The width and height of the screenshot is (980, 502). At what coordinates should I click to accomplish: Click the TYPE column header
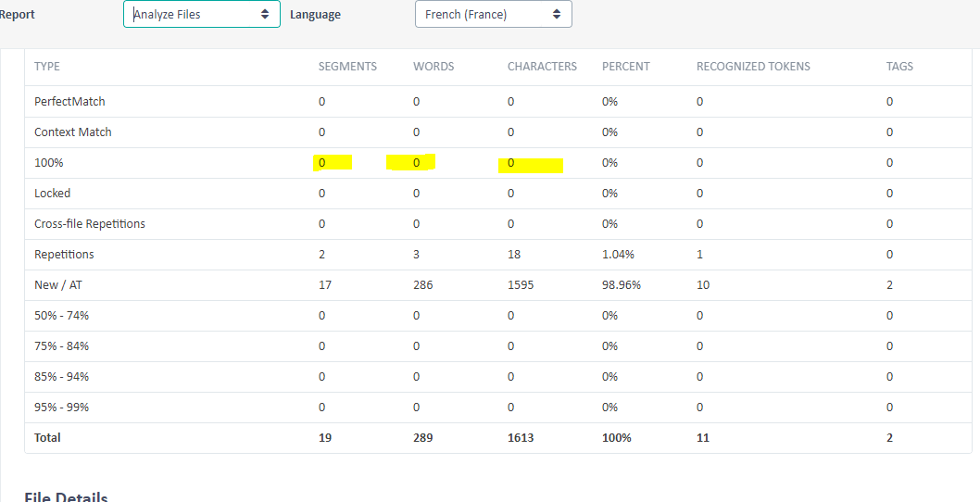coord(47,67)
